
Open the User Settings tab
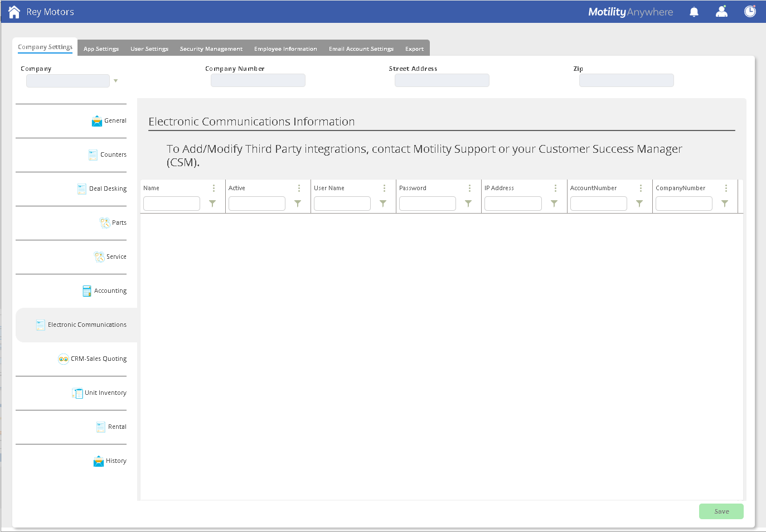click(x=149, y=49)
